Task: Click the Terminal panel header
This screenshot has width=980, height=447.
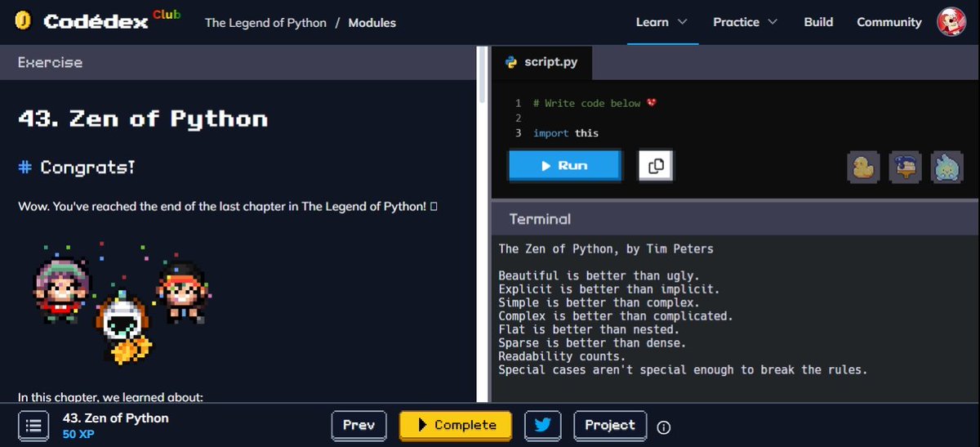Action: point(735,219)
